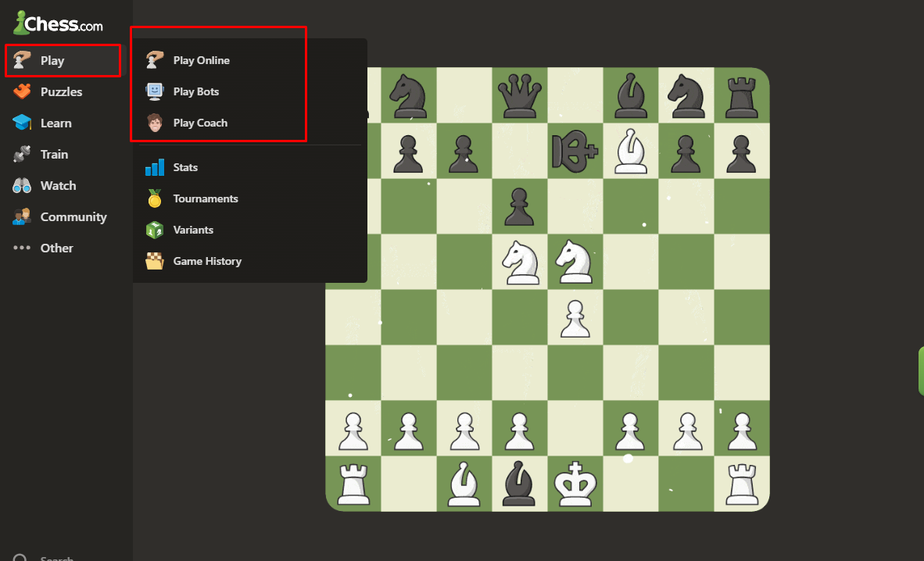Select the black king on the board

[575, 151]
